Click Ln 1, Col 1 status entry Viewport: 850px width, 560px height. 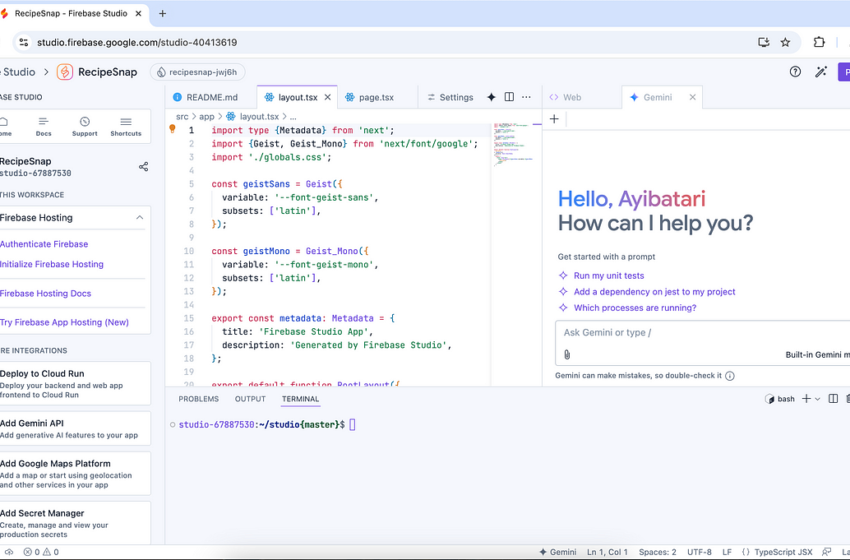[x=607, y=552]
